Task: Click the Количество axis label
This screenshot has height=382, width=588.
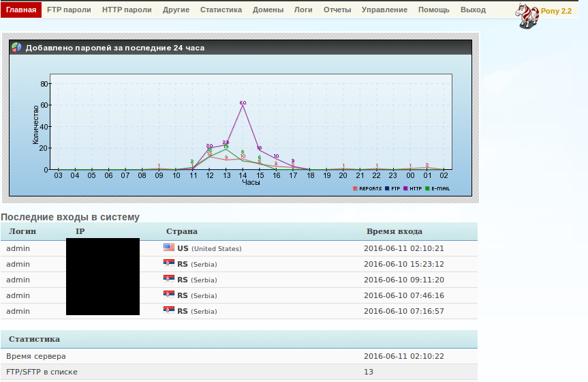Action: pos(35,125)
